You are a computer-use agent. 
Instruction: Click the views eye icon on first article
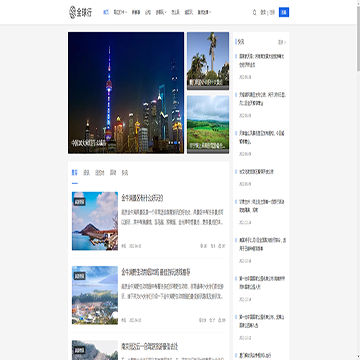tap(201, 246)
